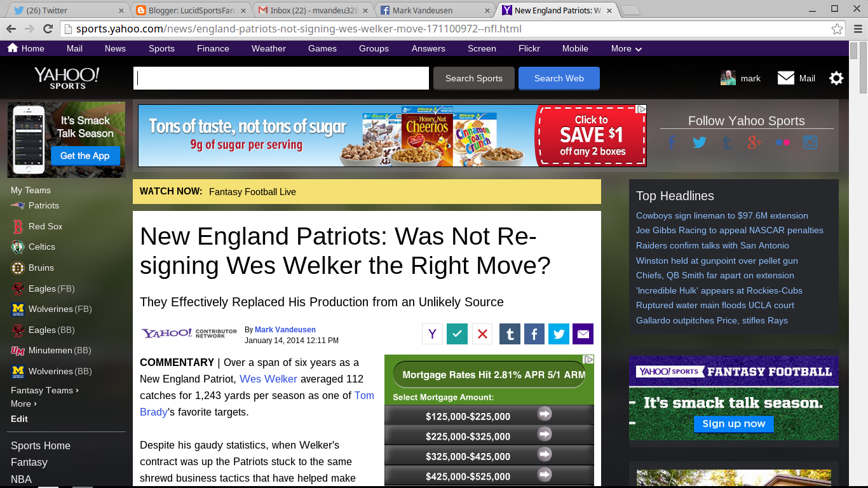The height and width of the screenshot is (488, 868).
Task: Click the Search Web button
Action: tap(559, 78)
